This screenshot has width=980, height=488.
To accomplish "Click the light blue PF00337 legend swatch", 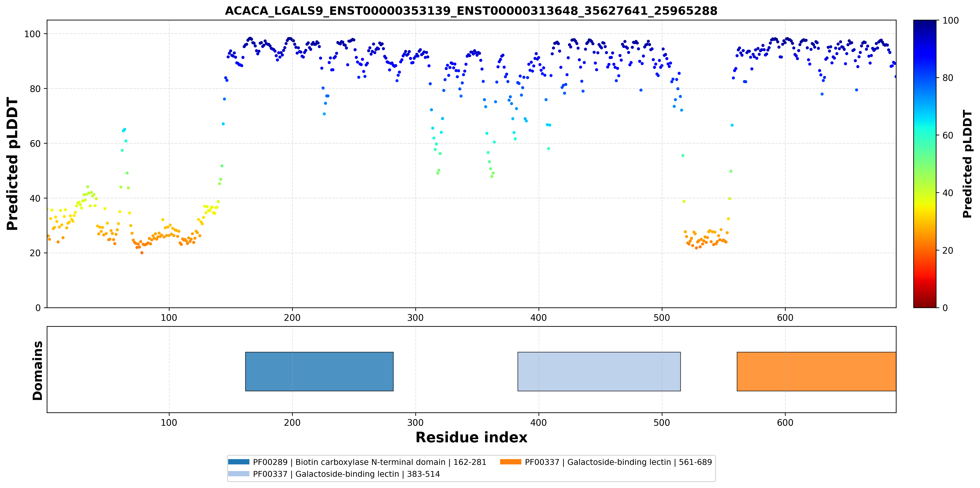I will pyautogui.click(x=239, y=474).
